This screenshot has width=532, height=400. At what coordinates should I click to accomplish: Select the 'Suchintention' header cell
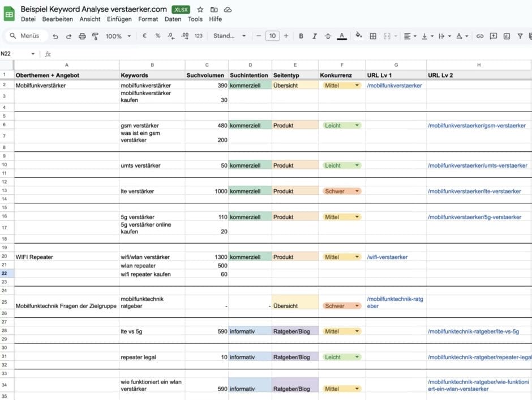click(250, 75)
